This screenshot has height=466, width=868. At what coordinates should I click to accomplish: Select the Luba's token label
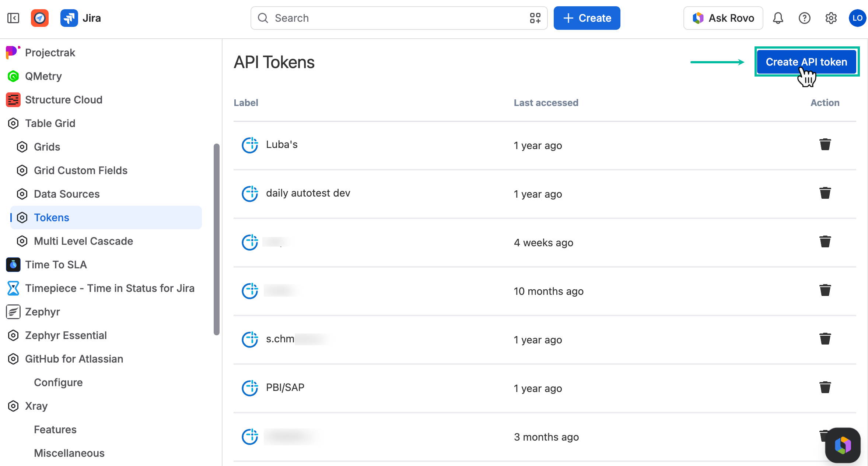pos(282,145)
